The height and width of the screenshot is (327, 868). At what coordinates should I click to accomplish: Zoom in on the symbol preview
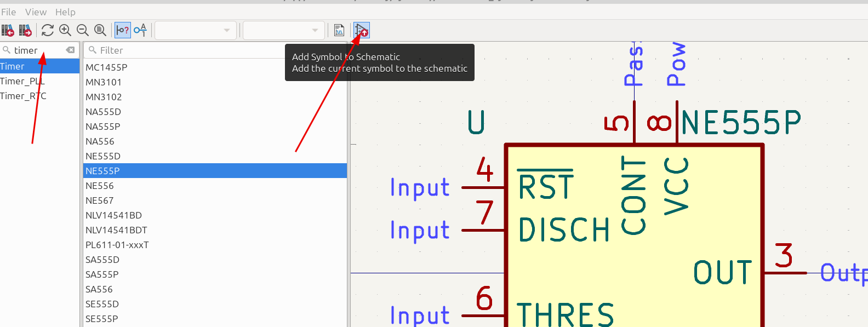[x=65, y=30]
